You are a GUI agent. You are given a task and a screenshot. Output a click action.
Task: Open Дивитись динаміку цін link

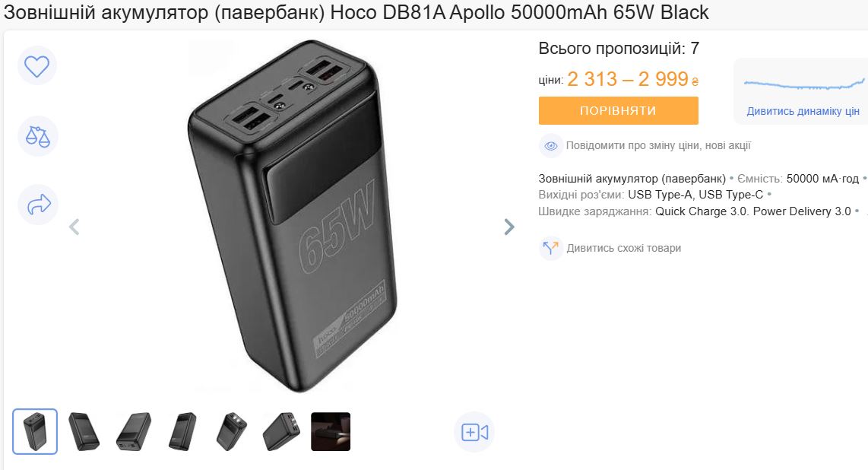tap(803, 111)
